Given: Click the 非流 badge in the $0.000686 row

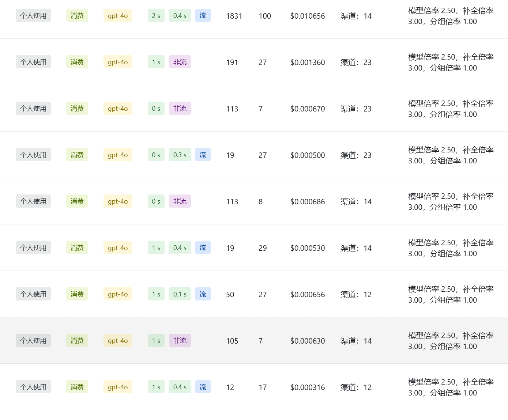Looking at the screenshot, I should point(180,201).
